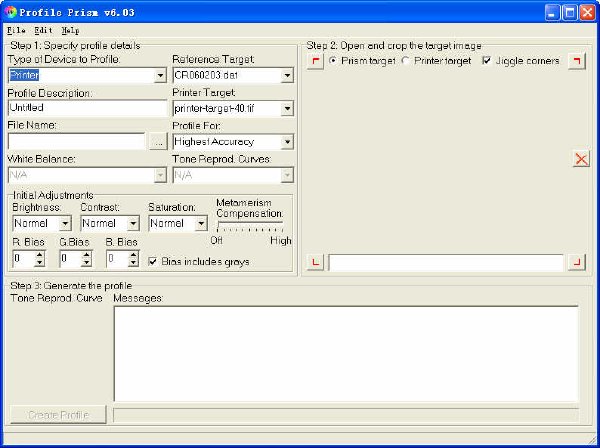Increase the G. Bias value
600x448 pixels.
pyautogui.click(x=86, y=254)
